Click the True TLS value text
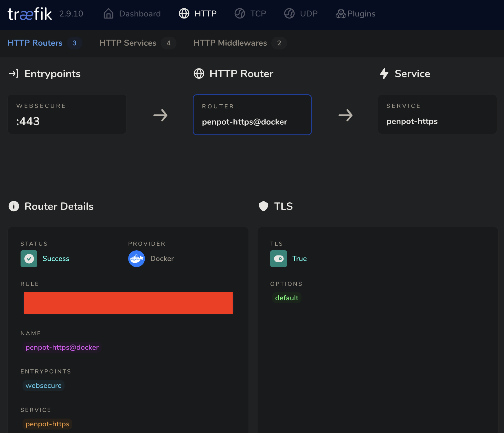Screen dimensions: 504x433 pos(299,259)
